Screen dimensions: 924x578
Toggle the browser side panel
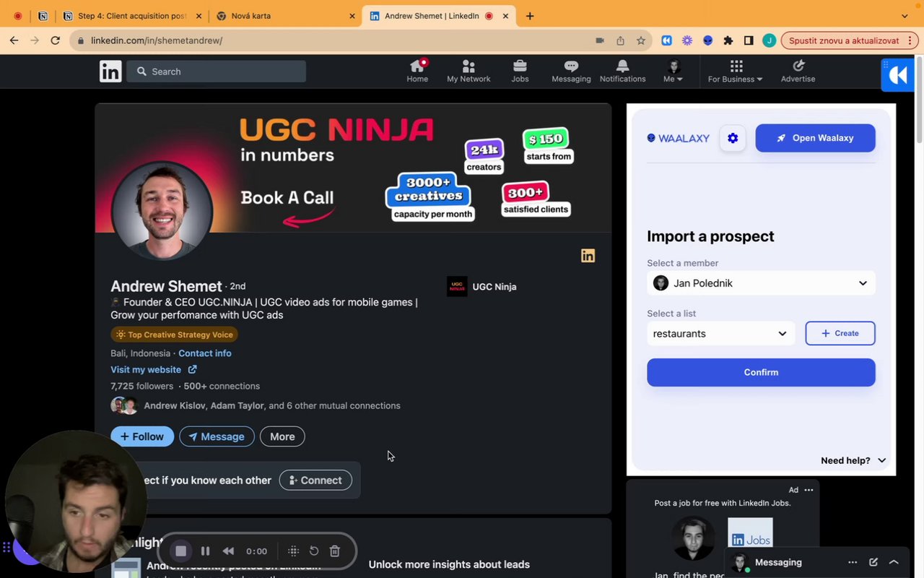click(749, 40)
